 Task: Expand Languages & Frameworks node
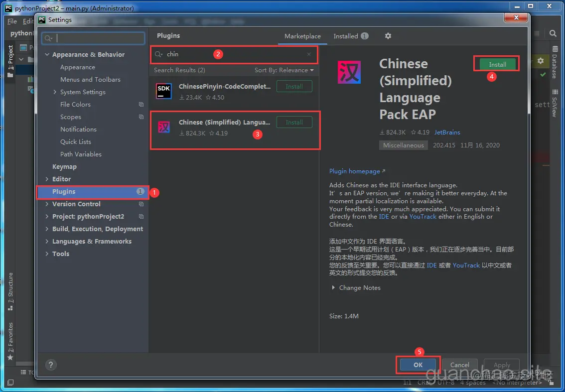tap(47, 242)
